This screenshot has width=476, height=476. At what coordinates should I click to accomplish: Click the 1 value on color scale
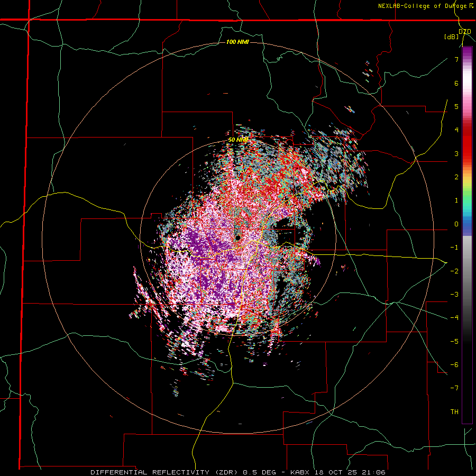[456, 200]
